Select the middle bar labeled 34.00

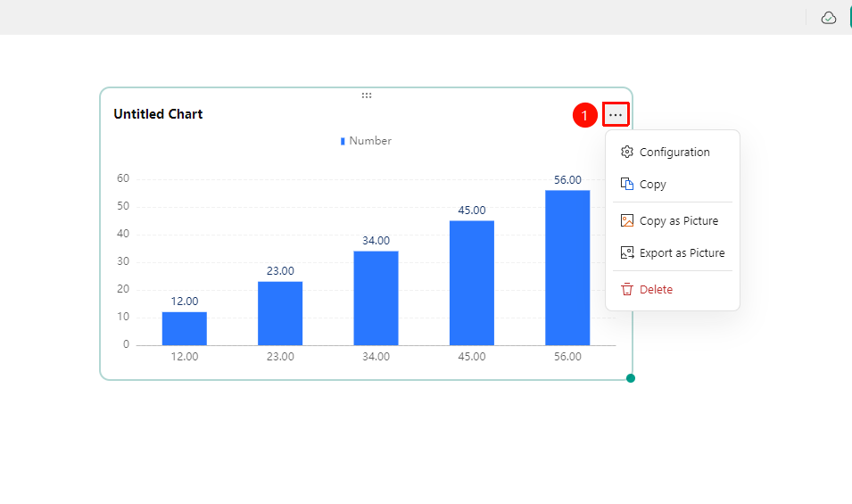376,298
